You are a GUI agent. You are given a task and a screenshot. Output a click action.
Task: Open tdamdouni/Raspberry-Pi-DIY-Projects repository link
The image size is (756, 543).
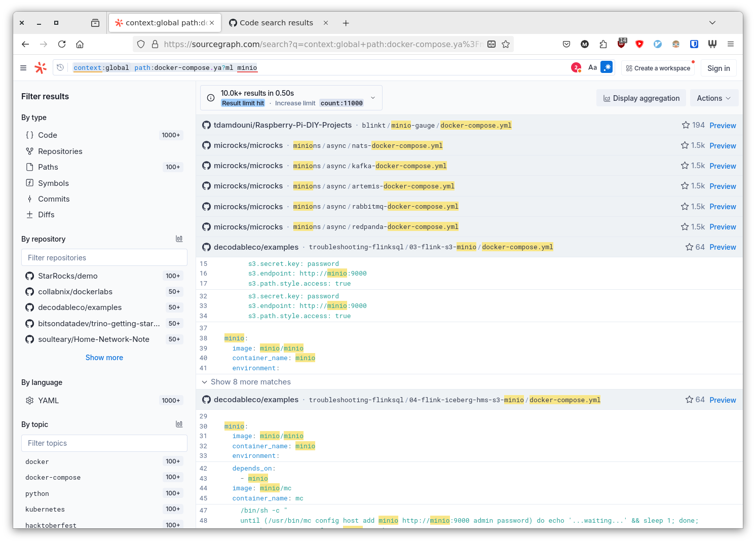282,125
